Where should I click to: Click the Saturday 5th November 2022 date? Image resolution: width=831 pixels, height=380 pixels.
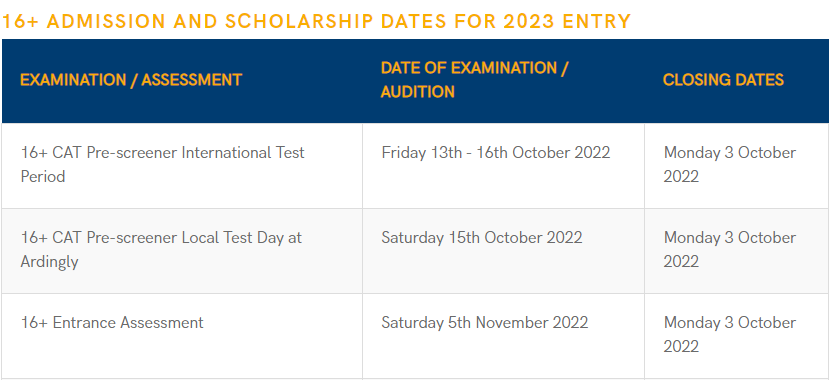click(484, 323)
